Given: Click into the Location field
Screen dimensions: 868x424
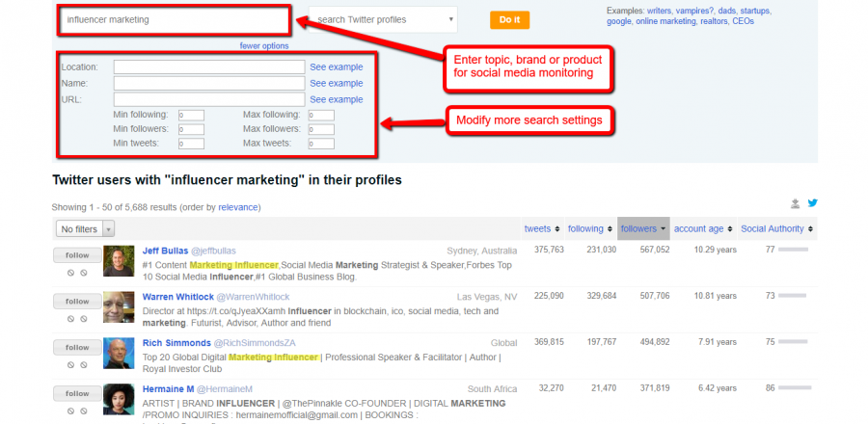Looking at the screenshot, I should pyautogui.click(x=209, y=66).
